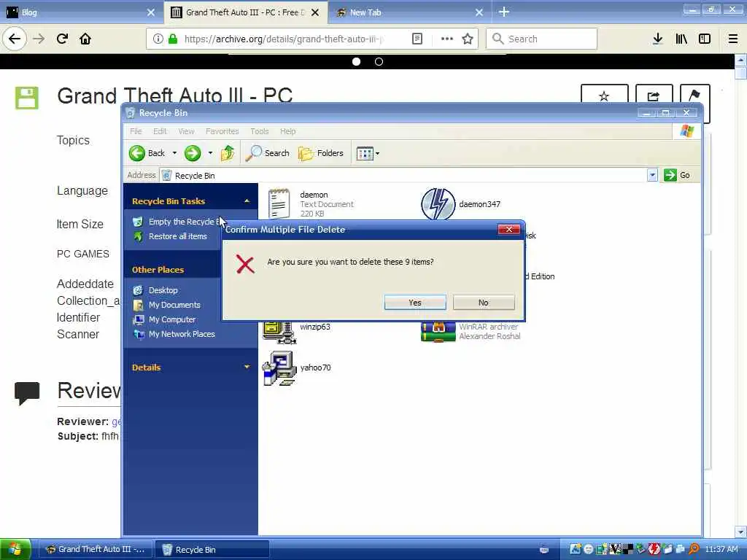
Task: Open the Firefox library icon
Action: coord(681,39)
